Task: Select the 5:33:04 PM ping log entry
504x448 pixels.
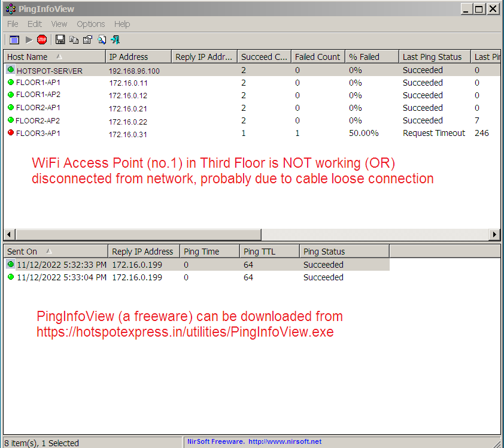Action: coord(61,277)
